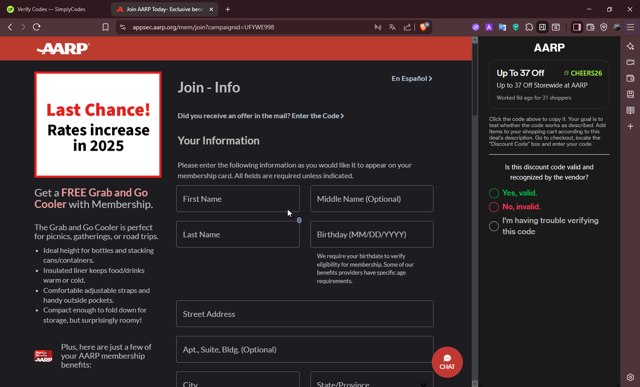Viewport: 640px width, 387px height.
Task: Switch to the Verify Codes SimplyCodes tab
Action: click(x=51, y=9)
